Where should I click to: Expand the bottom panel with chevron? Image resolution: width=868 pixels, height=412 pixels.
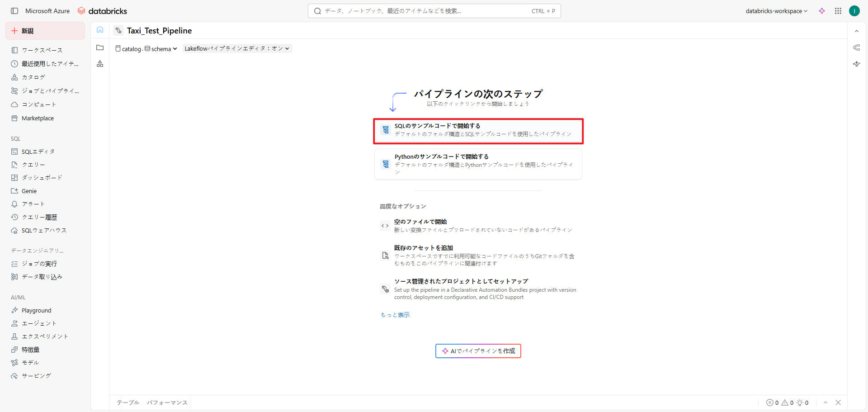826,403
